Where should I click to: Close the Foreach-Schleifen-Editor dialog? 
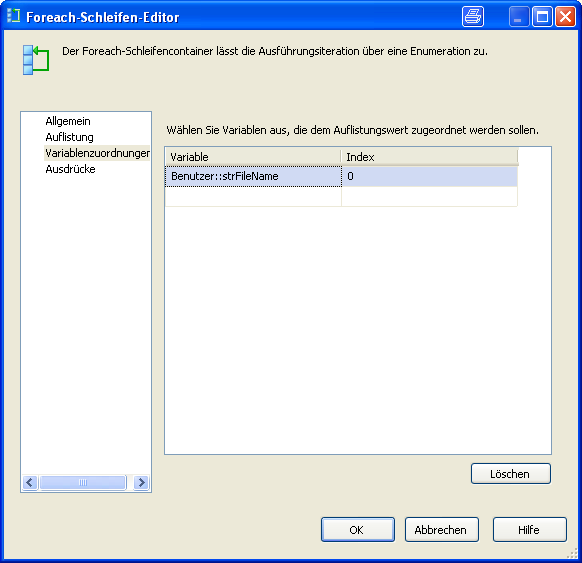point(565,17)
